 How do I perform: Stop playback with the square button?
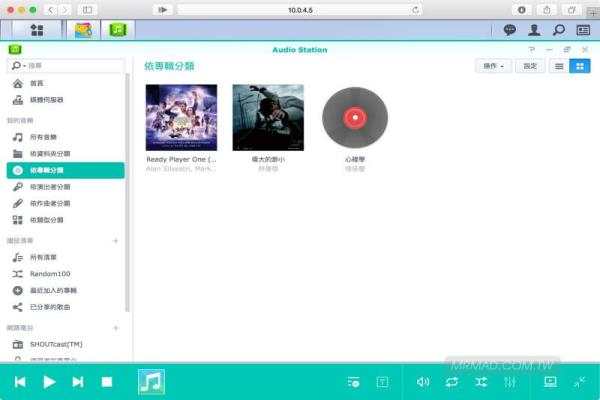coord(107,382)
